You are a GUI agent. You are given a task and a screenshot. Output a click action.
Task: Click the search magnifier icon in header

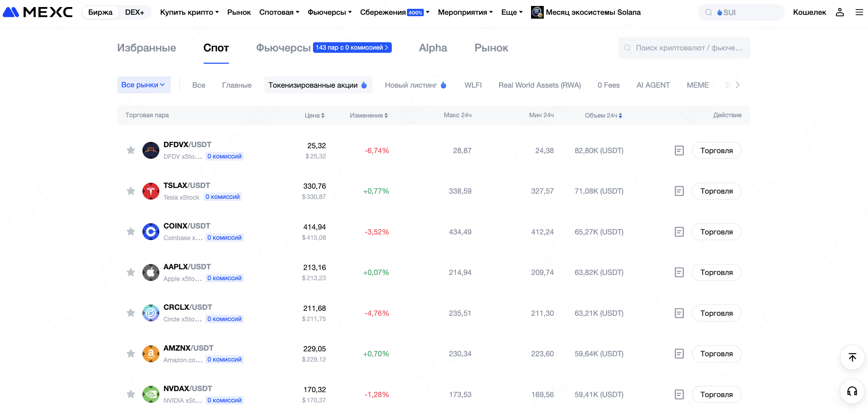(x=709, y=13)
